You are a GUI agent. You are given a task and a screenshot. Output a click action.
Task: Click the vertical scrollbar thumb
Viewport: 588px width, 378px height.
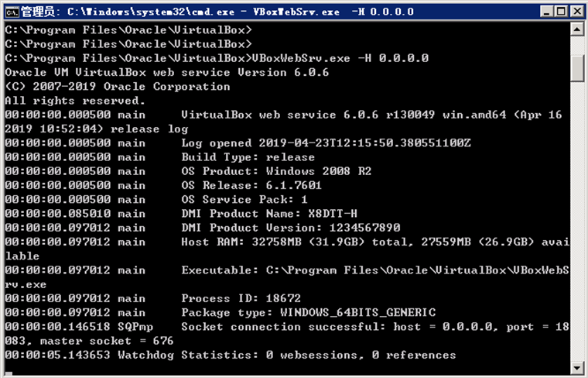coord(576,68)
